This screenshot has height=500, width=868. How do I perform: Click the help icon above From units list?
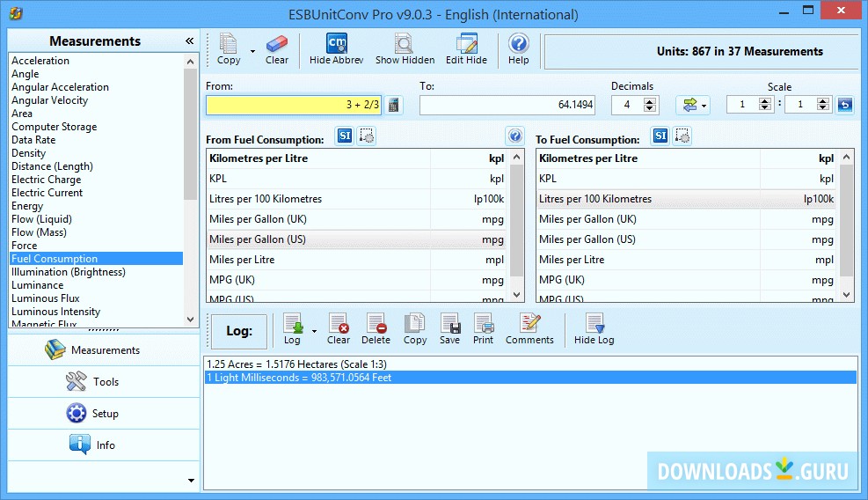(514, 136)
